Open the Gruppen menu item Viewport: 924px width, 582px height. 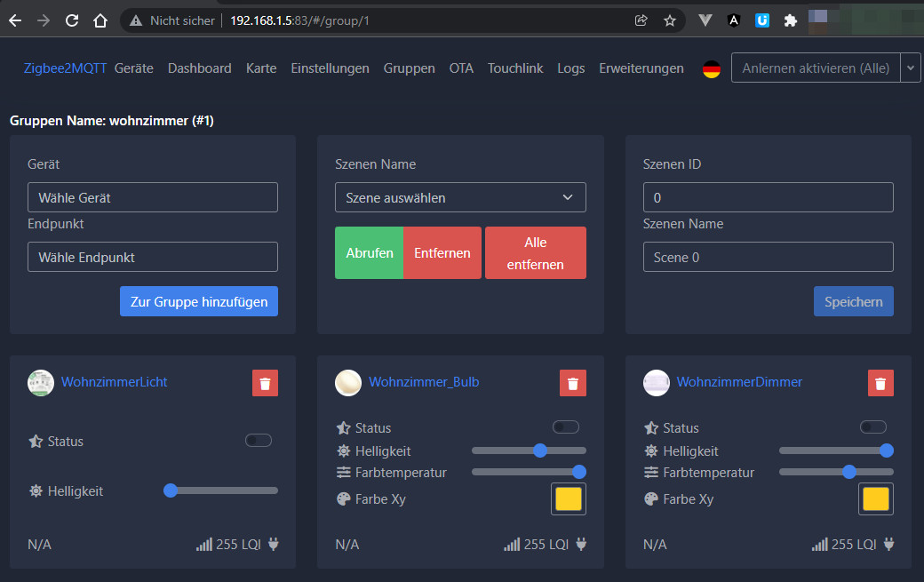point(409,68)
